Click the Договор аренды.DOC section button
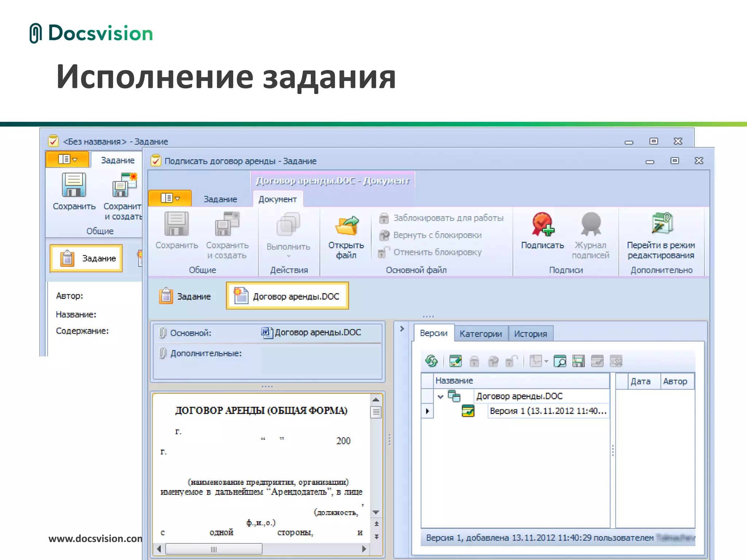 [x=287, y=296]
